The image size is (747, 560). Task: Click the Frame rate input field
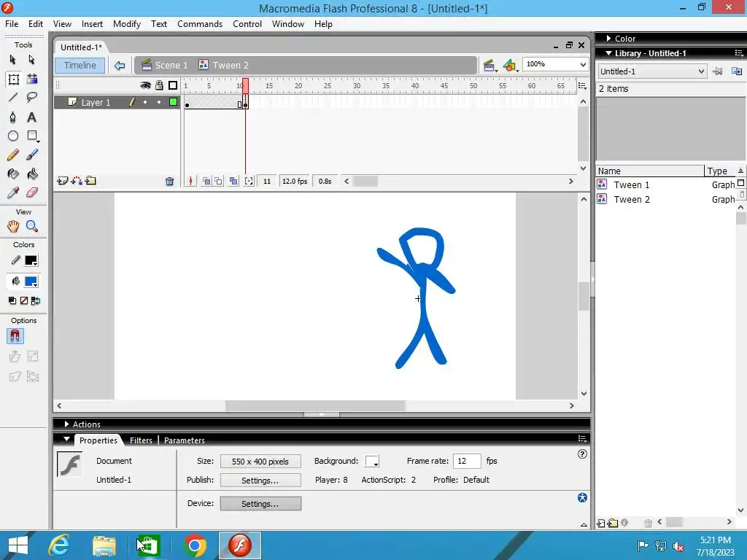tap(467, 461)
